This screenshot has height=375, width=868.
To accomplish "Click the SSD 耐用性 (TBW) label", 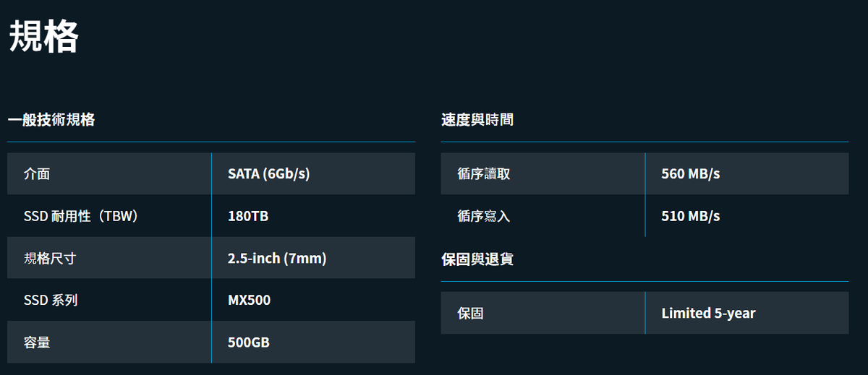I will (x=80, y=216).
